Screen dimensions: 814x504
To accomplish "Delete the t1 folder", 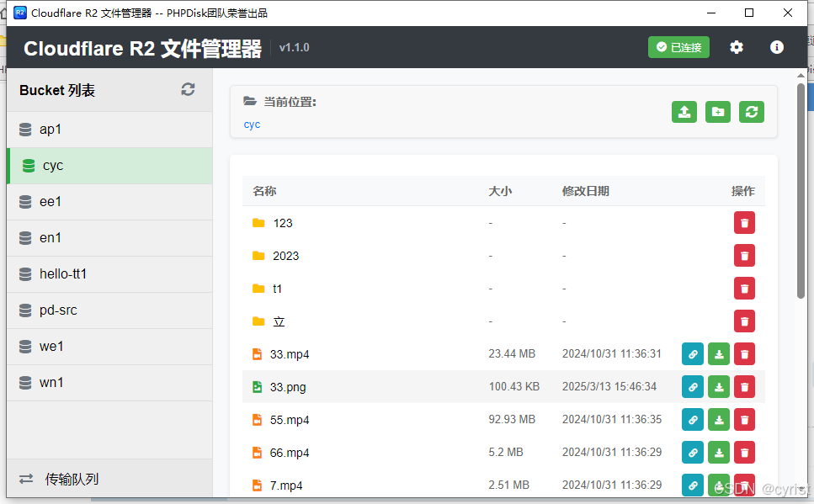I will click(x=744, y=289).
